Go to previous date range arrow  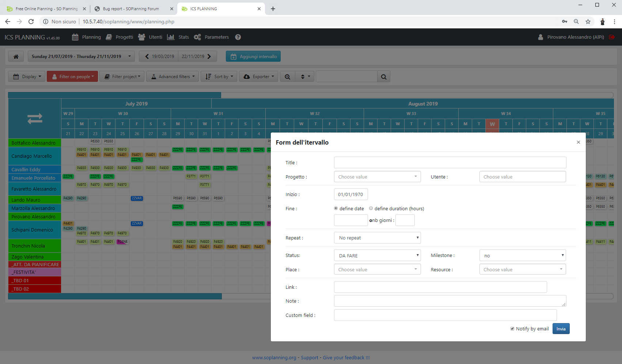147,57
